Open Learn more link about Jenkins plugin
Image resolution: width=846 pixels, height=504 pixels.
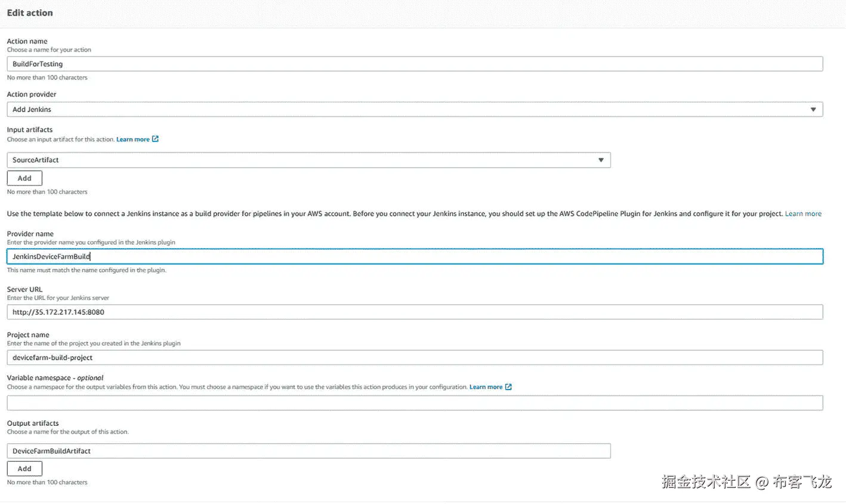(x=803, y=214)
